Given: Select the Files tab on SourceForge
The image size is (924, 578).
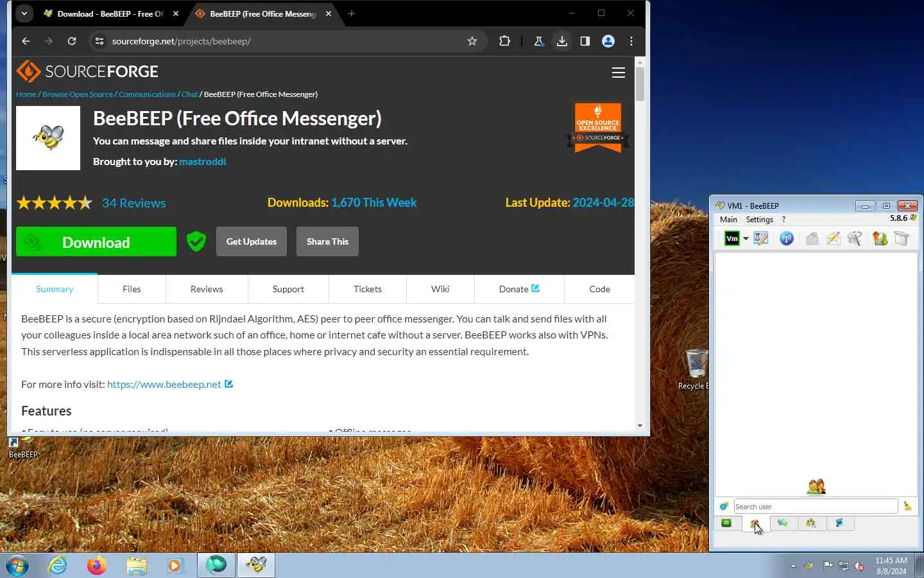Looking at the screenshot, I should [x=132, y=289].
